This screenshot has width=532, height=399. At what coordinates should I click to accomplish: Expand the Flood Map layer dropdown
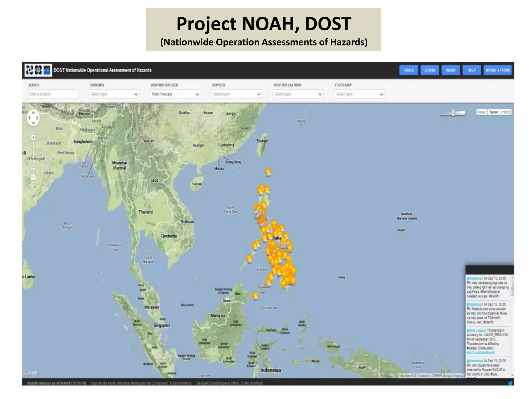pyautogui.click(x=359, y=94)
